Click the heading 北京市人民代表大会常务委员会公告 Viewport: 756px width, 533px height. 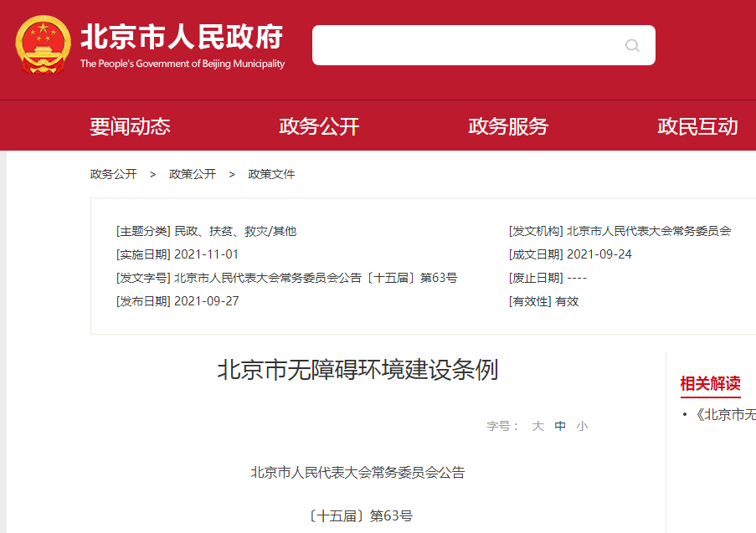pos(357,473)
